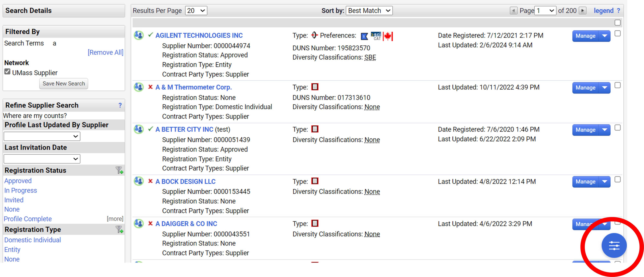Click the Agilent blue flag preference icon
This screenshot has width=644, height=277.
click(364, 36)
